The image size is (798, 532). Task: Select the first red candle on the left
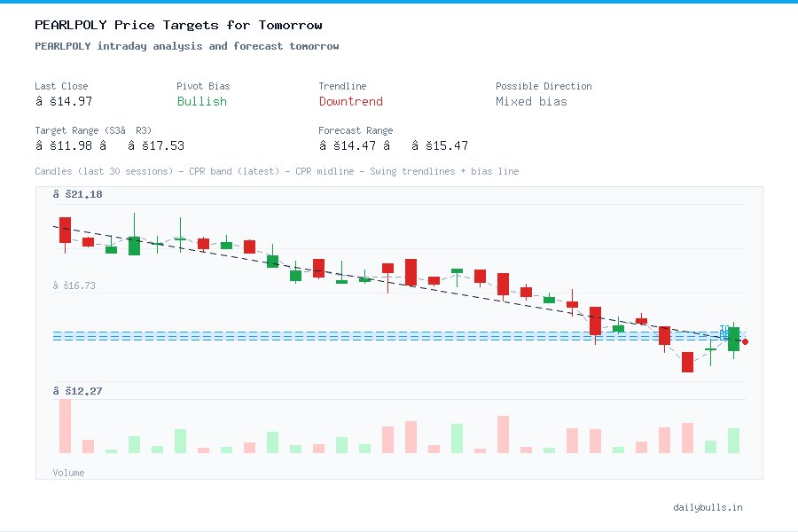pyautogui.click(x=64, y=231)
